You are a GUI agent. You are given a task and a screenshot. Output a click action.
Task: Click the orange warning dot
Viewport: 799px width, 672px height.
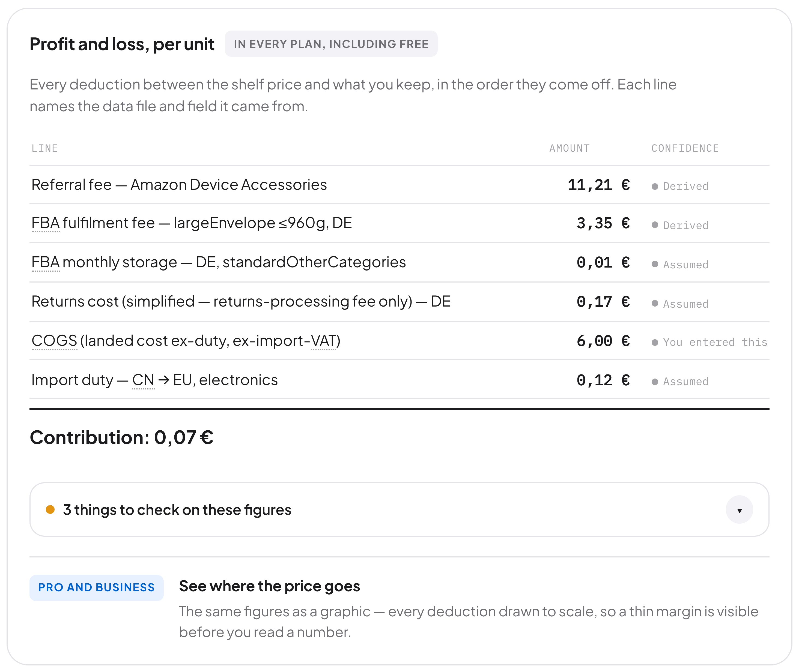point(50,510)
